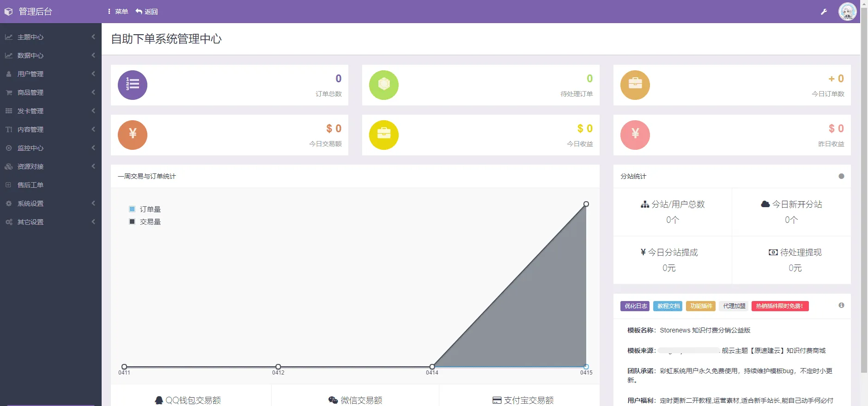Screen dimensions: 868x406
Task: Click the green pending orders icon
Action: coord(384,85)
